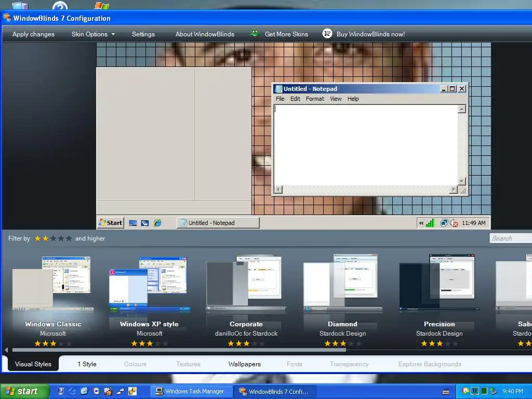Click the green system tray icon near the clock

[x=484, y=391]
